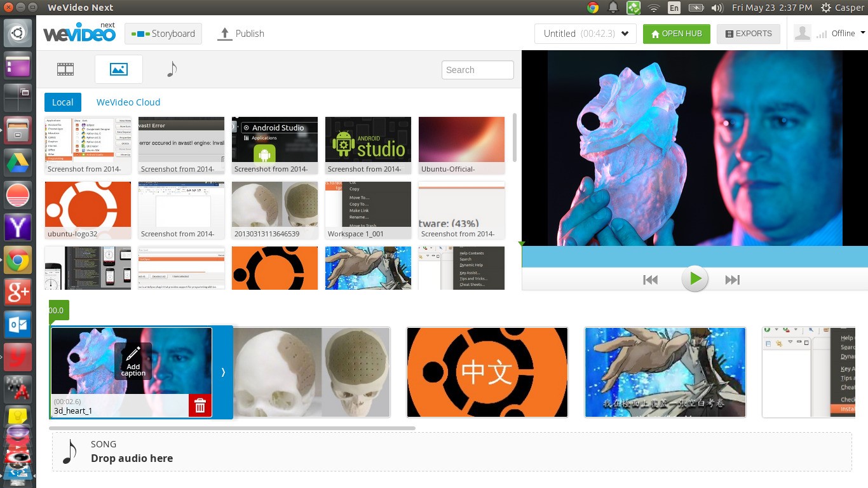
Task: Select the green Android Studio logo thumbnail
Action: (368, 146)
